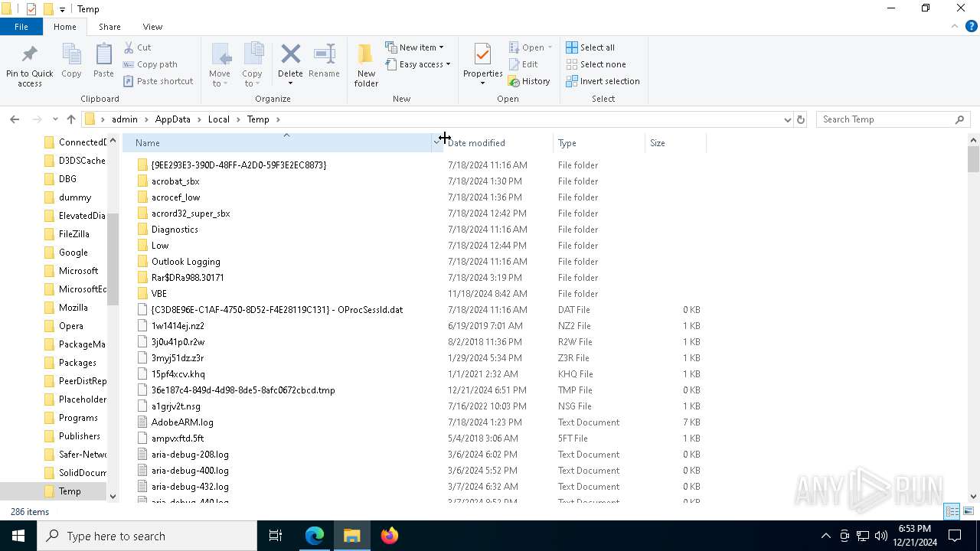Click AppData in the address breadcrumb
980x551 pixels.
pyautogui.click(x=172, y=119)
